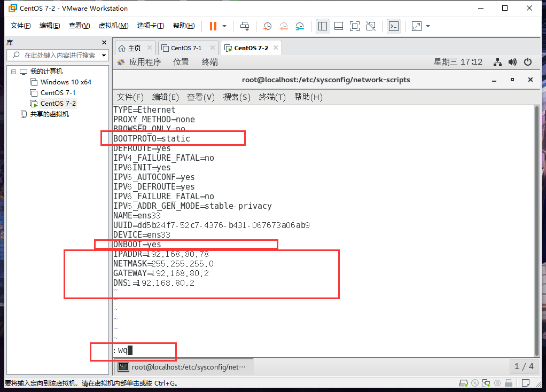This screenshot has height=392, width=546.
Task: Click the VMware message log status icon
Action: point(526,383)
